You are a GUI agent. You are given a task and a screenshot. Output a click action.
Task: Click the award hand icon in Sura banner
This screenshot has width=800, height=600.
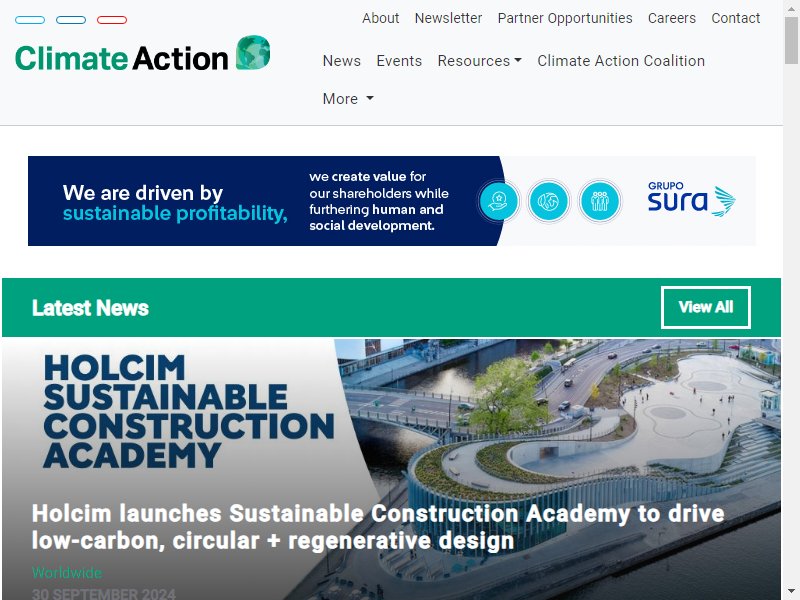point(498,201)
